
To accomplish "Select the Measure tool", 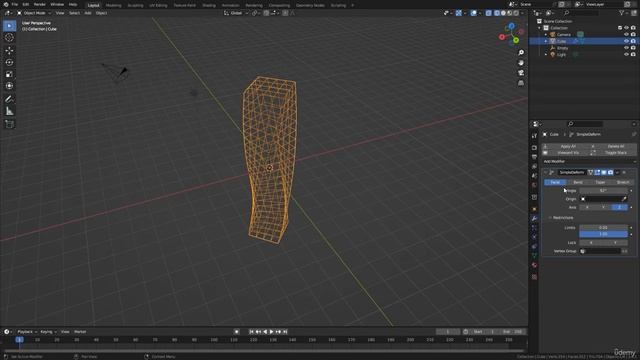I will point(9,111).
